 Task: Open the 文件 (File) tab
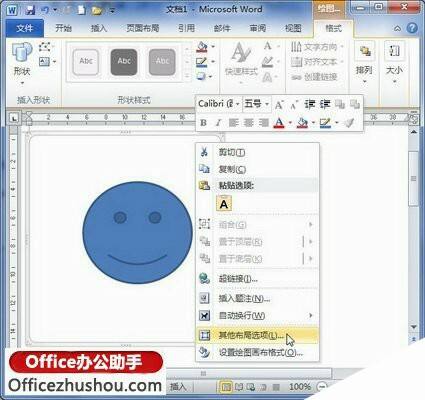point(25,28)
